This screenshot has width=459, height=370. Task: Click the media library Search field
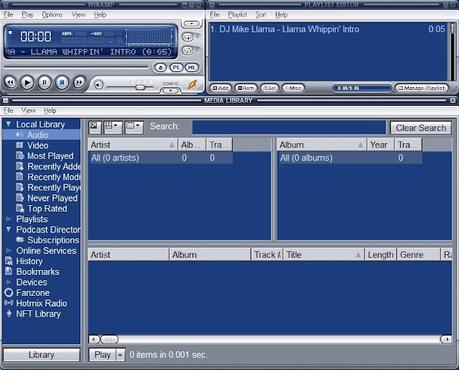[289, 127]
